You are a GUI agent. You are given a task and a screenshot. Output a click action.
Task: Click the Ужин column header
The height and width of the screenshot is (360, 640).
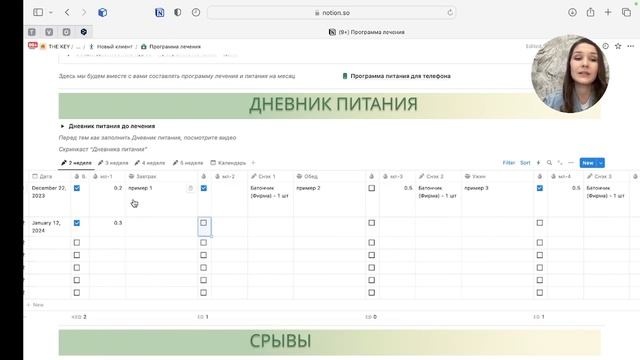[x=498, y=176]
